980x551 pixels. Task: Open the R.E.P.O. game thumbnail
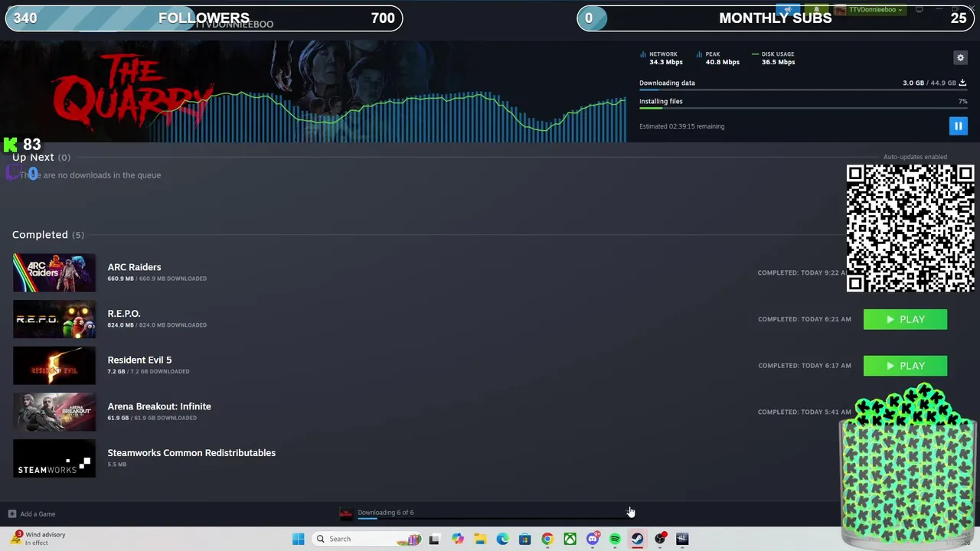click(54, 319)
